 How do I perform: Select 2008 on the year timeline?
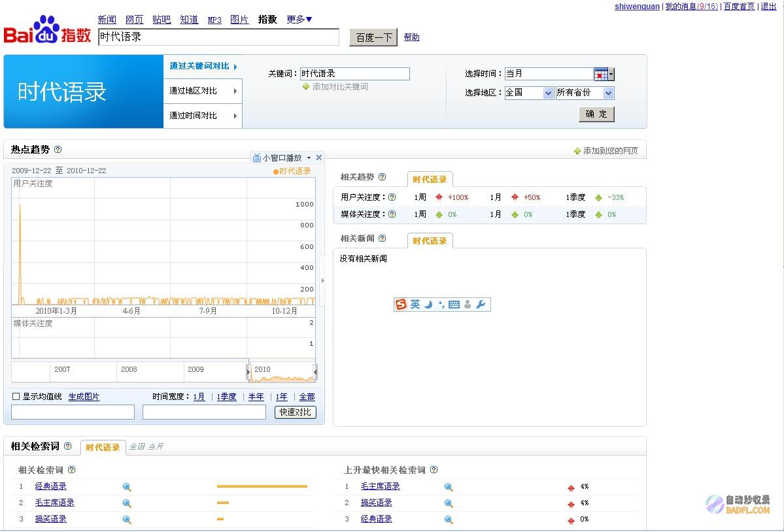tap(129, 370)
